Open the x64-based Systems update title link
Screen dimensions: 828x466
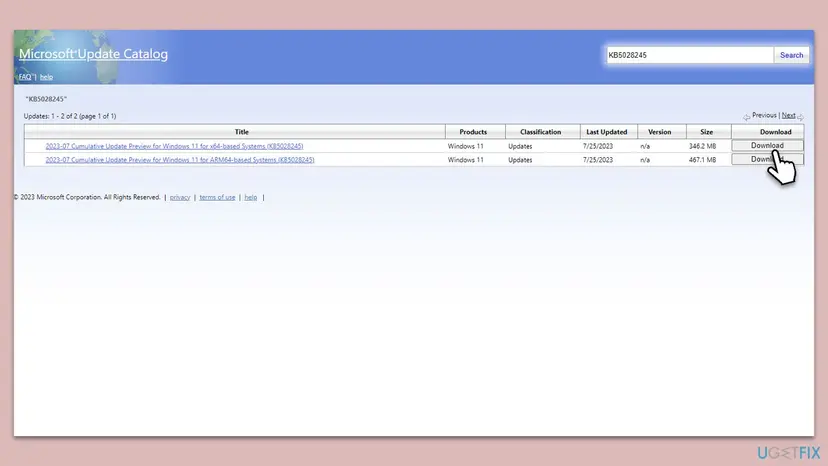click(x=174, y=146)
